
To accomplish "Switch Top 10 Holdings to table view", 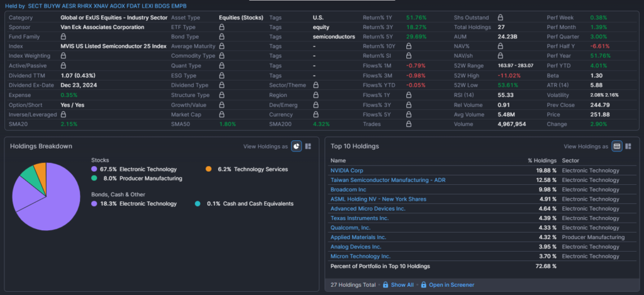I will click(x=617, y=146).
